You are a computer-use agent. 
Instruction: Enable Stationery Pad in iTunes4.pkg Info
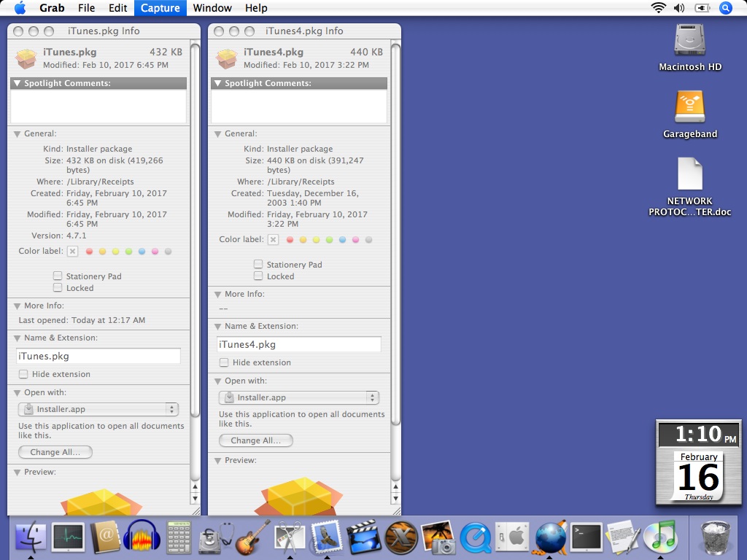tap(258, 264)
